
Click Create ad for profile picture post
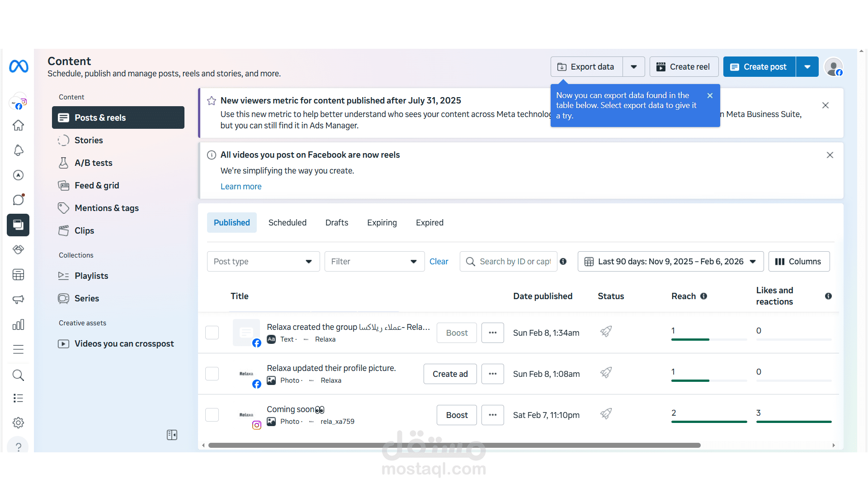[450, 374]
